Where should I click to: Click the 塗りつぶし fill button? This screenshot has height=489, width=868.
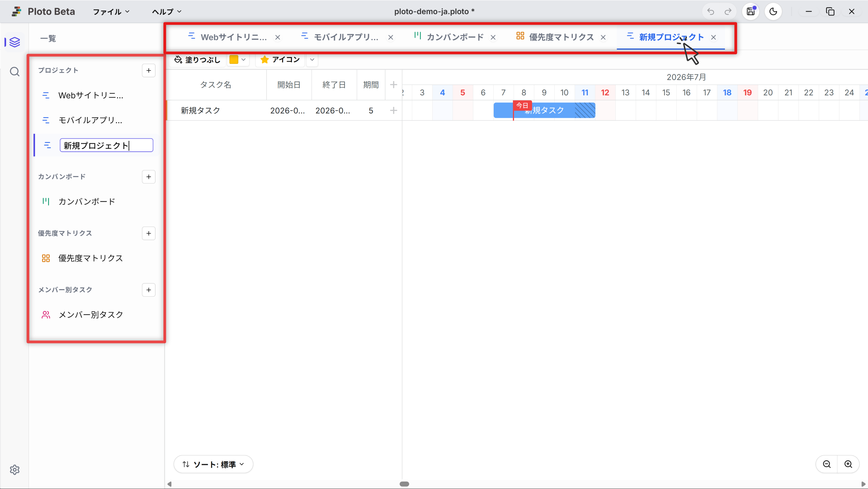point(197,60)
